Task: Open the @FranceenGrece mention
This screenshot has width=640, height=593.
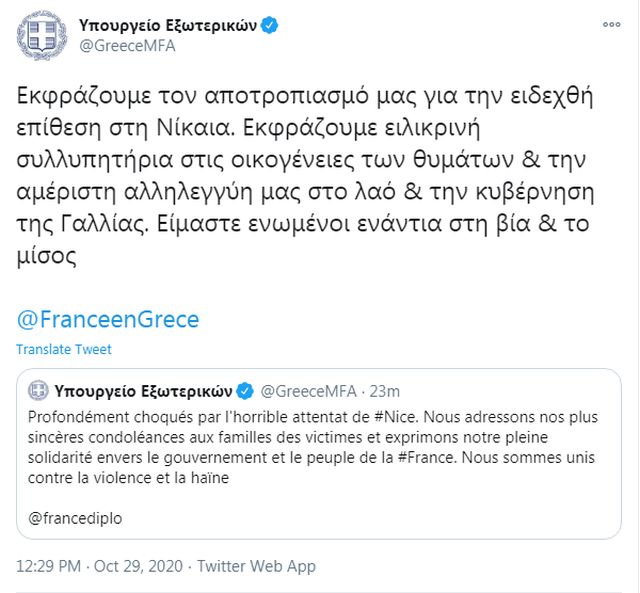Action: 109,320
